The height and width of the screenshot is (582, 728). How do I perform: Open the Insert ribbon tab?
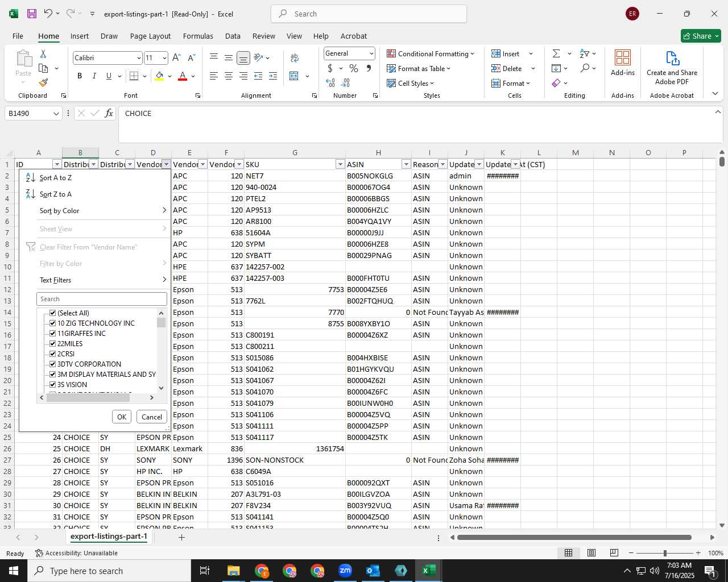(80, 36)
